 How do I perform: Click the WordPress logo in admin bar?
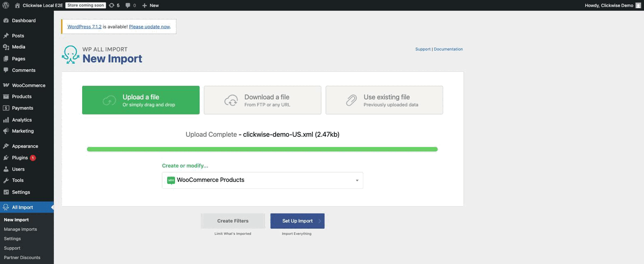pos(6,5)
